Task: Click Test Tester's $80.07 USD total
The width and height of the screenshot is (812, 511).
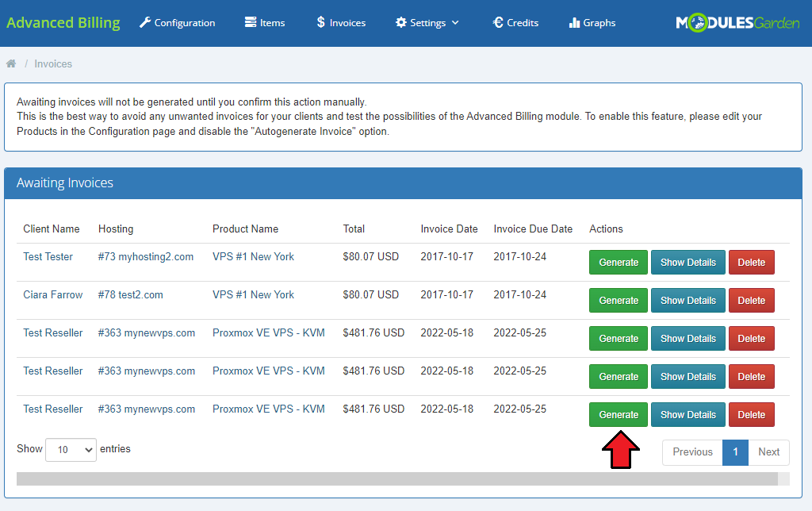Action: click(x=371, y=256)
